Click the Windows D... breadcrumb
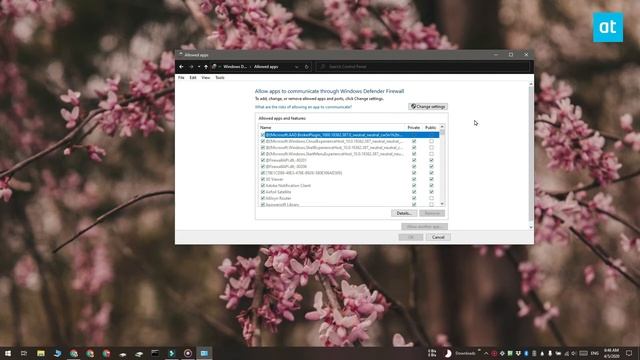This screenshot has width=640, height=360. coord(235,67)
